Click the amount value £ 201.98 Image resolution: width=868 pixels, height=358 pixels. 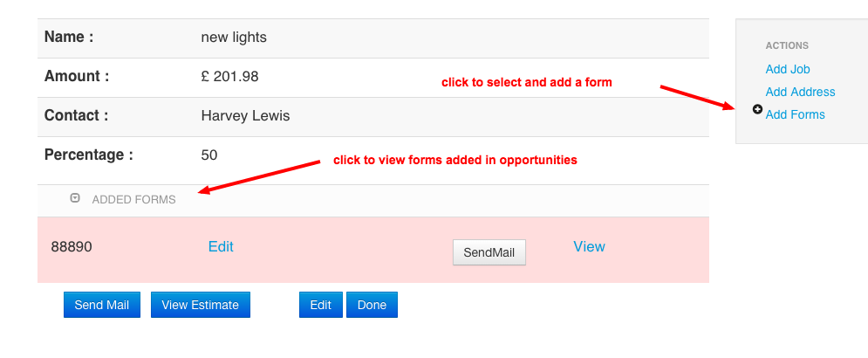pyautogui.click(x=229, y=77)
